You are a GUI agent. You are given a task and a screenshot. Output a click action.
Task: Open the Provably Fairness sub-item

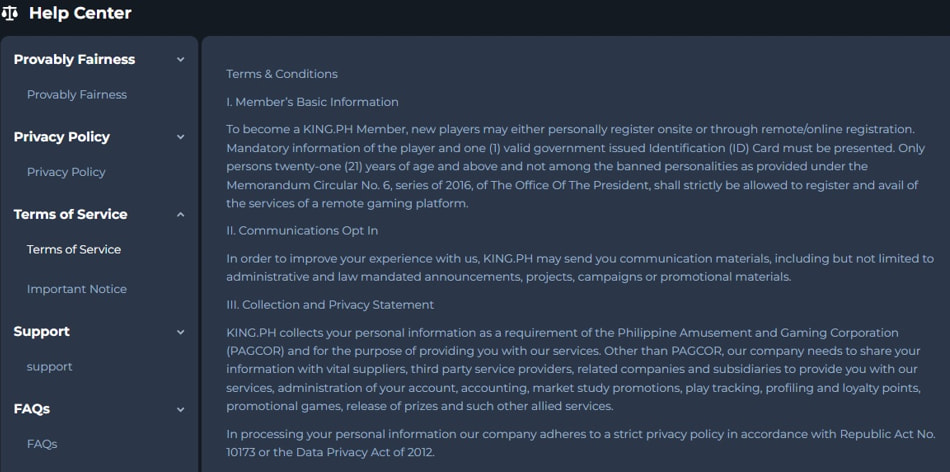pos(77,95)
